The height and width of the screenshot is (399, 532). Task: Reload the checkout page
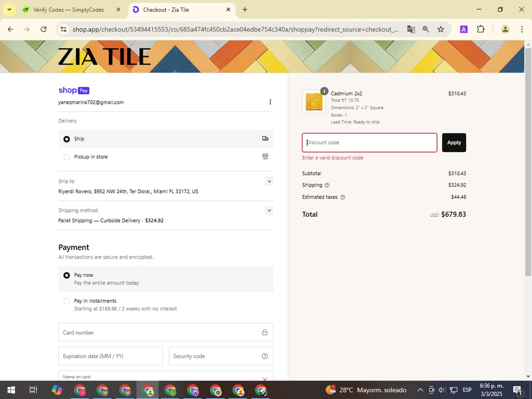click(x=44, y=29)
